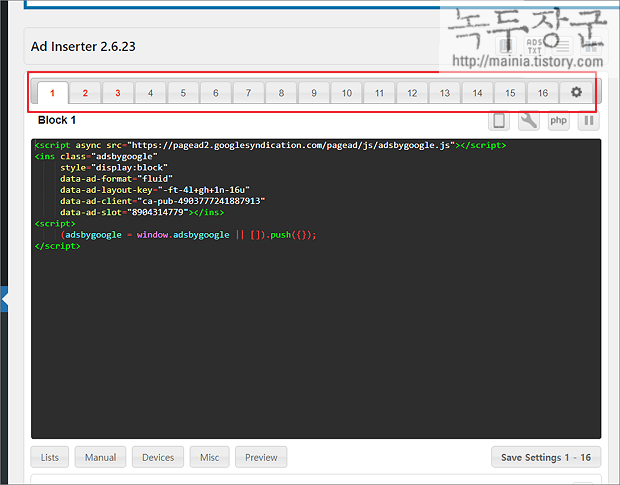The image size is (620, 485).
Task: Switch to block tab 14
Action: tap(477, 93)
